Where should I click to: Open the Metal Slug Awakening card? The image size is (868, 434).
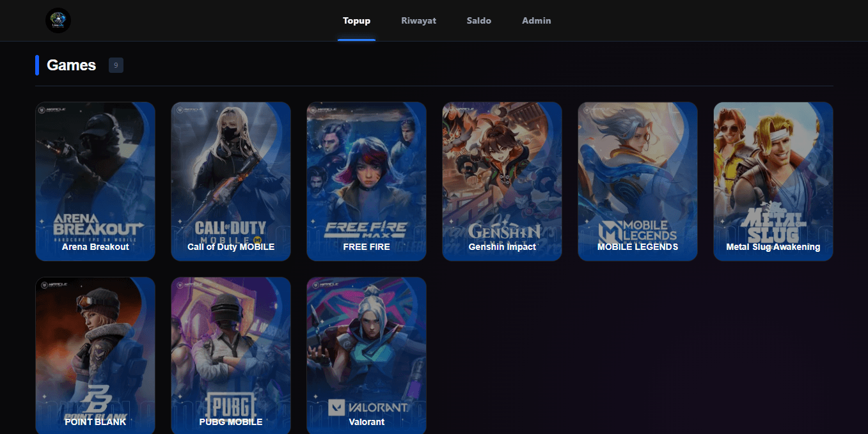[x=773, y=182]
